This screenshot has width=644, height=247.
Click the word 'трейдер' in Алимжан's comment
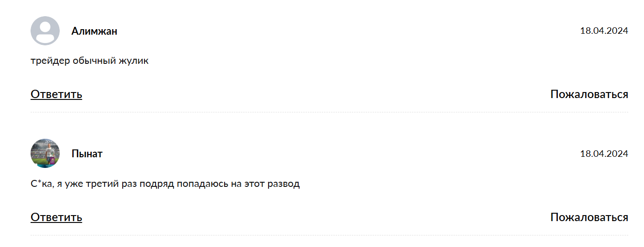pos(50,61)
